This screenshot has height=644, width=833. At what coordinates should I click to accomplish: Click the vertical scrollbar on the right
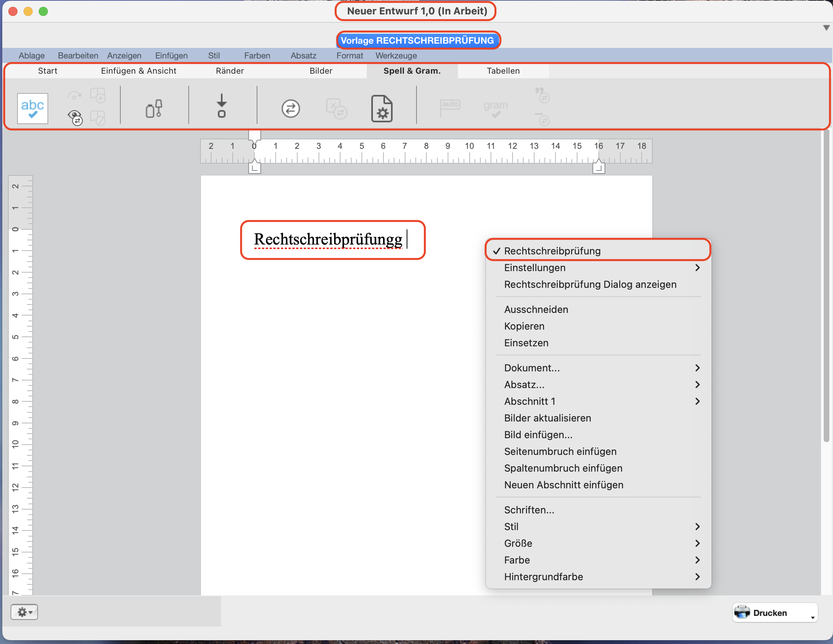coord(826,286)
